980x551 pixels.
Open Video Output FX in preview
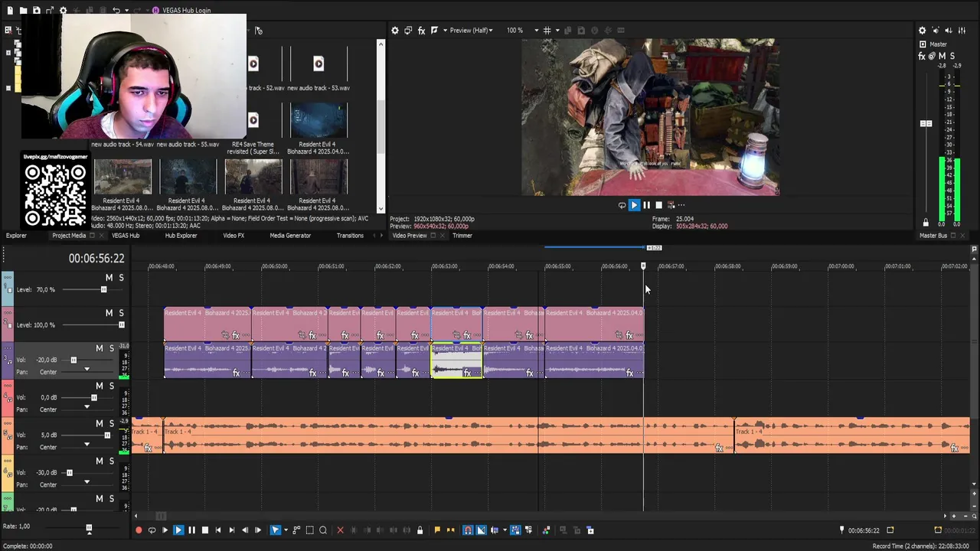point(421,31)
